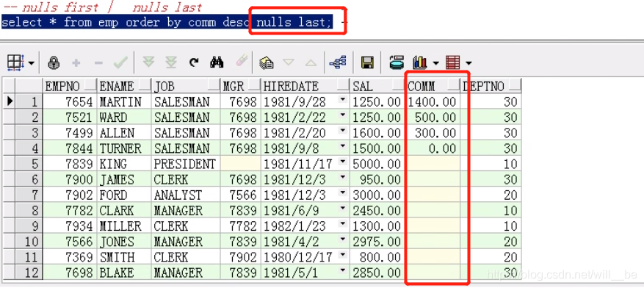
Task: Click the HIREDATE column header
Action: click(x=305, y=86)
